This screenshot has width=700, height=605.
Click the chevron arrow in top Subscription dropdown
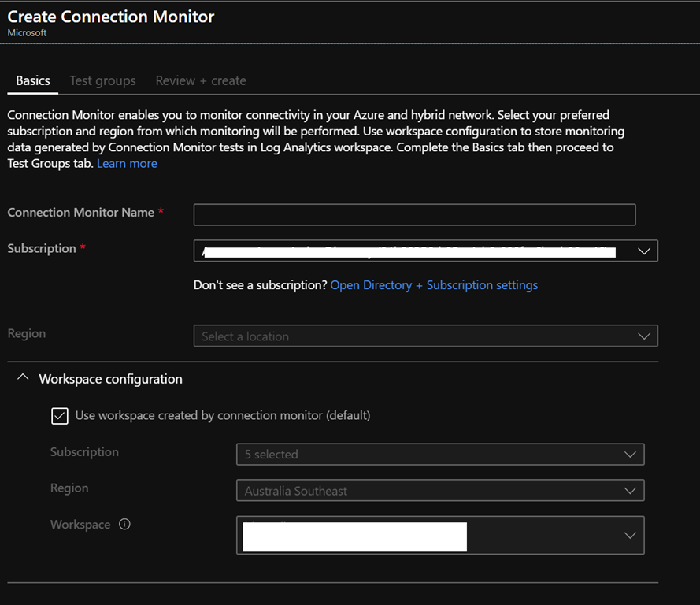point(643,251)
